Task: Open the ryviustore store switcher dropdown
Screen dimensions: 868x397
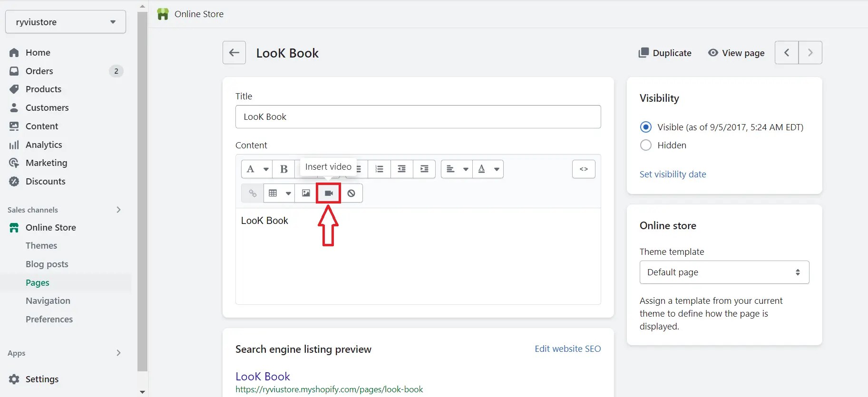Action: coord(66,22)
